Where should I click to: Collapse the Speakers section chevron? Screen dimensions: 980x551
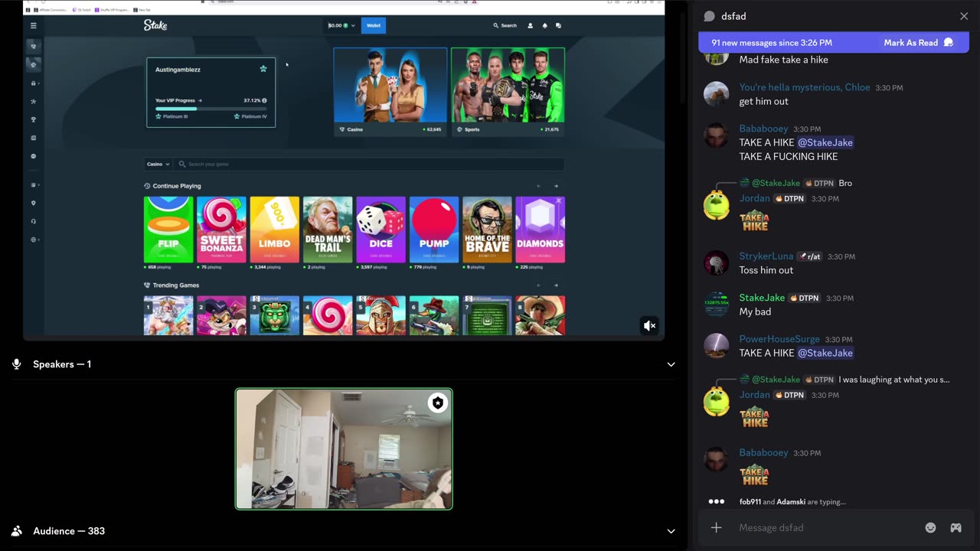point(671,364)
